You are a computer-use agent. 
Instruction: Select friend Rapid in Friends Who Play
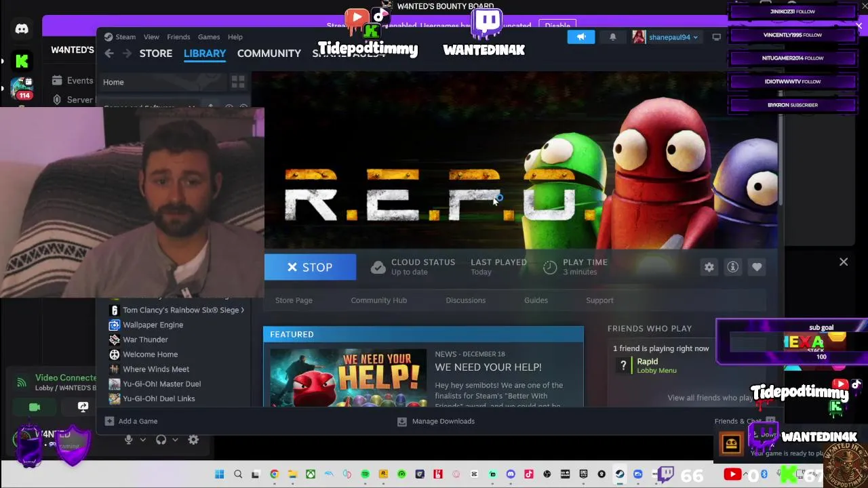(x=647, y=366)
